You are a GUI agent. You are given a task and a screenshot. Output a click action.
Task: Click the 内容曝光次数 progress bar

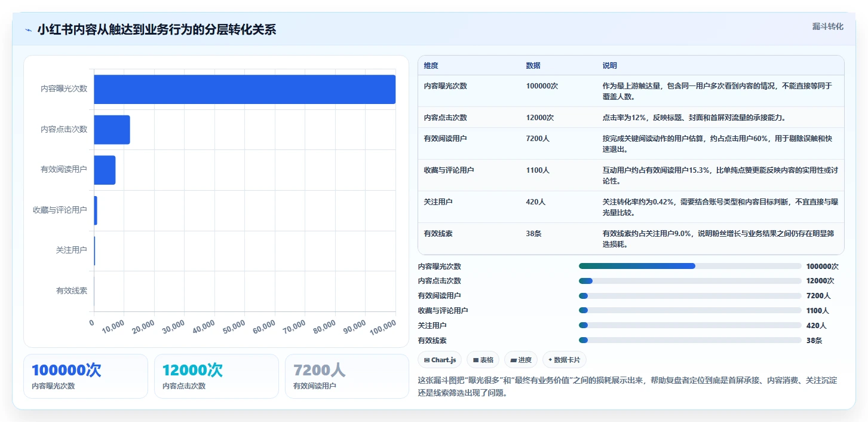pos(690,266)
